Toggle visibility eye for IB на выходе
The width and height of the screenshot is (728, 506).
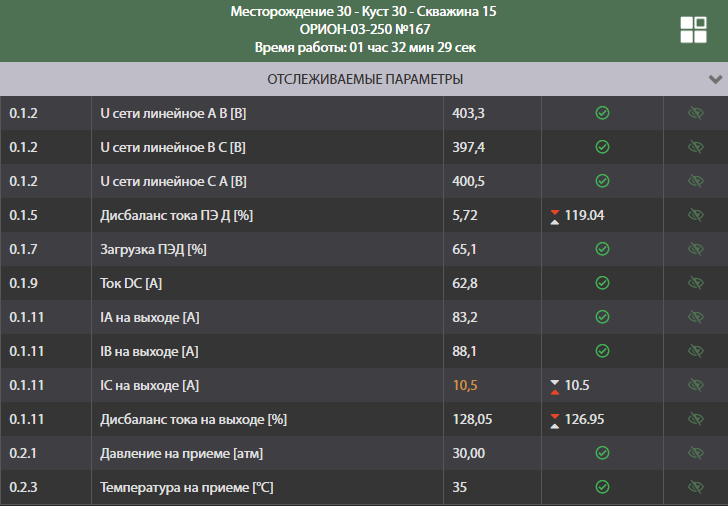[x=696, y=351]
